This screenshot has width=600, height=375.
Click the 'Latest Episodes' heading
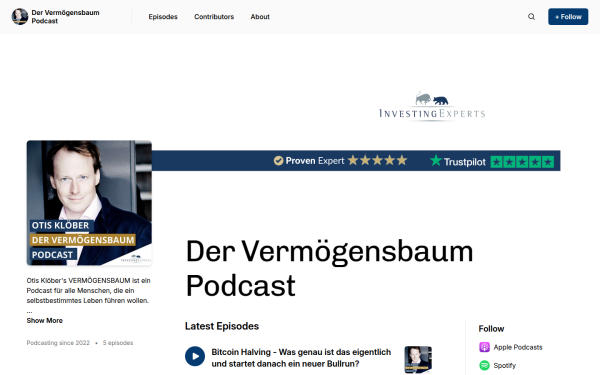[222, 326]
